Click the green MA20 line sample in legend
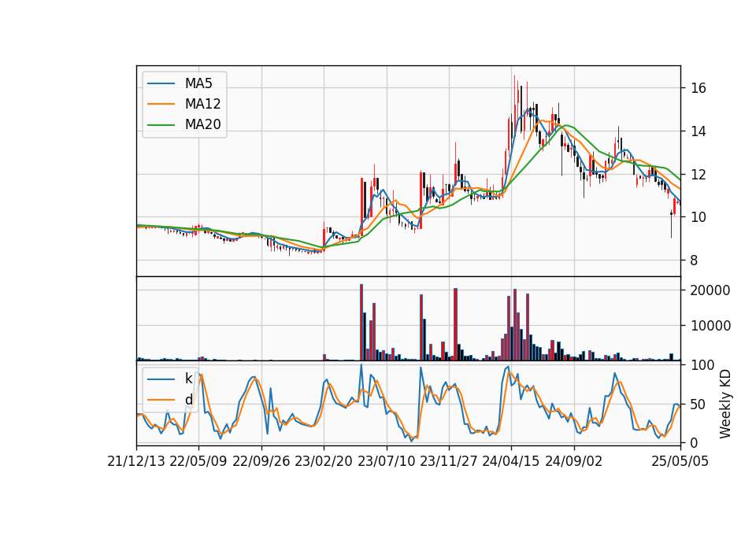The height and width of the screenshot is (543, 756). coord(161,124)
